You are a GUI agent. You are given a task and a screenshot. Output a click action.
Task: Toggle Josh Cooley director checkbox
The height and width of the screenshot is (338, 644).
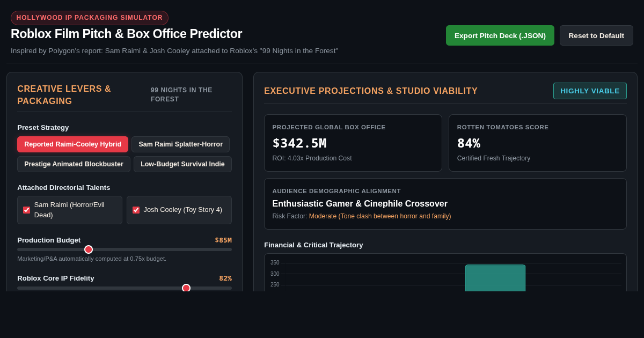136,210
